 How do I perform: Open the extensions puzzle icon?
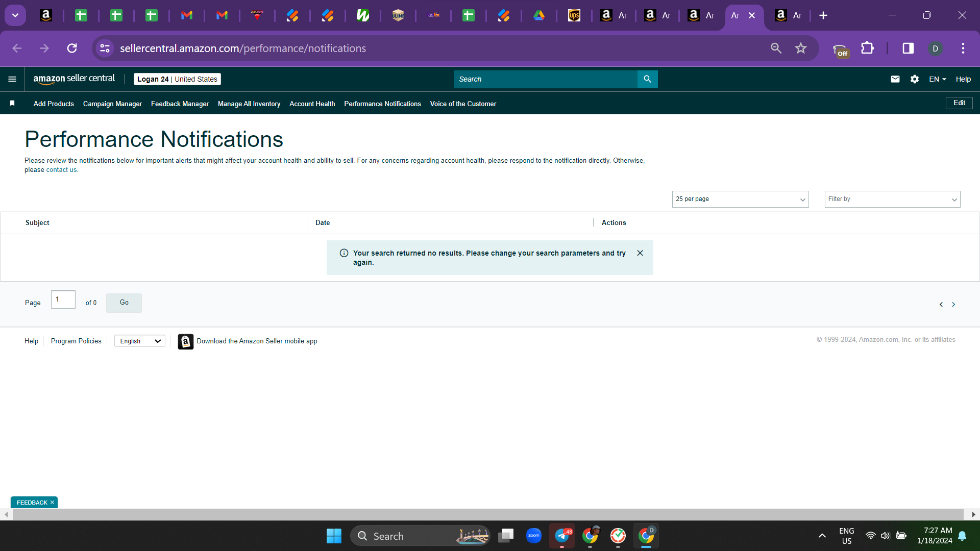[867, 48]
